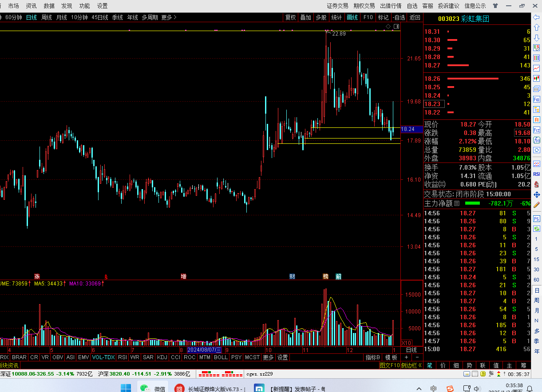This screenshot has width=542, height=392.
Task: Toggle the 复权 price adjustment option
Action: 290,17
